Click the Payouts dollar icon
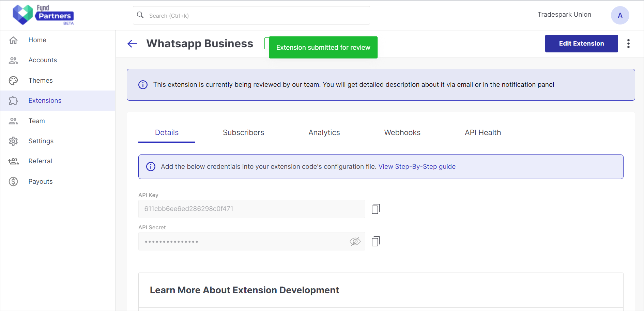 pos(13,182)
